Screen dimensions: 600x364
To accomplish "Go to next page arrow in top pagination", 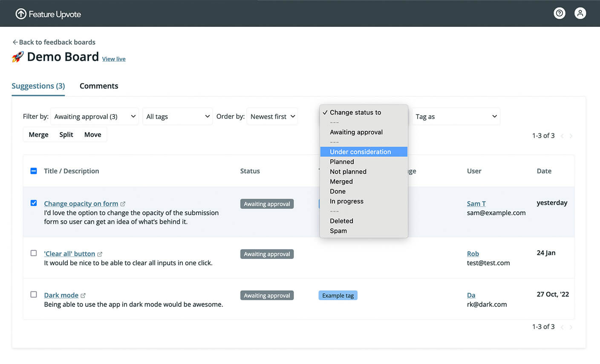I will (x=571, y=136).
